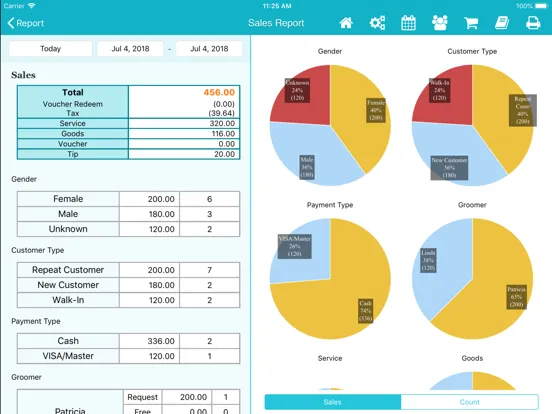This screenshot has height=414, width=552.
Task: Open the Home icon in toolbar
Action: point(346,23)
